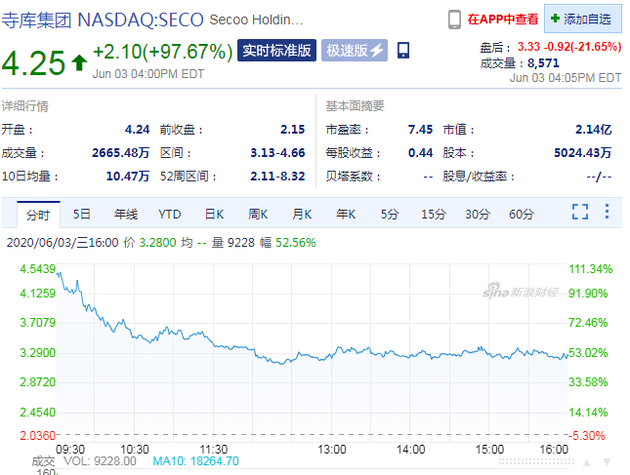The width and height of the screenshot is (630, 475).
Task: Select the 5日 chart tab
Action: coord(82,214)
